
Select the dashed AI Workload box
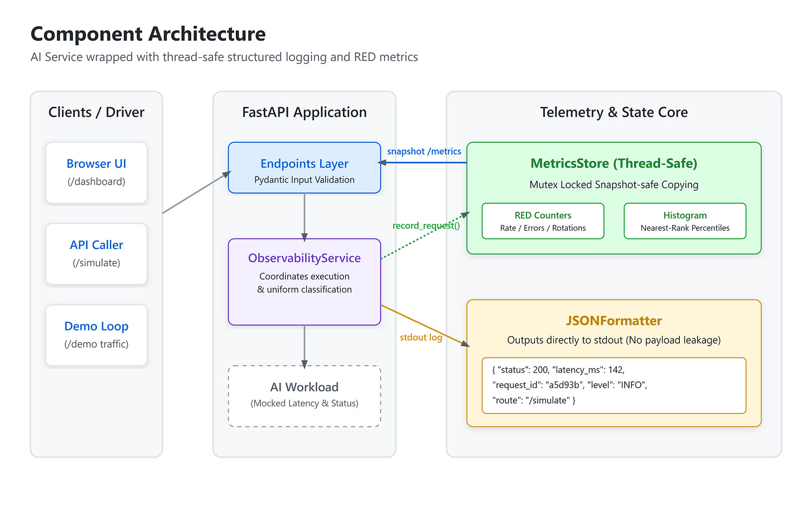(304, 396)
